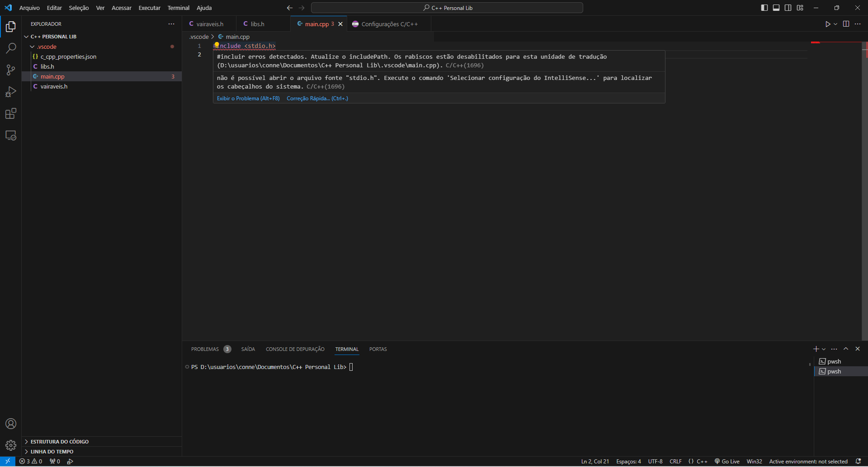Click the debug launch icon in status bar

(x=70, y=461)
